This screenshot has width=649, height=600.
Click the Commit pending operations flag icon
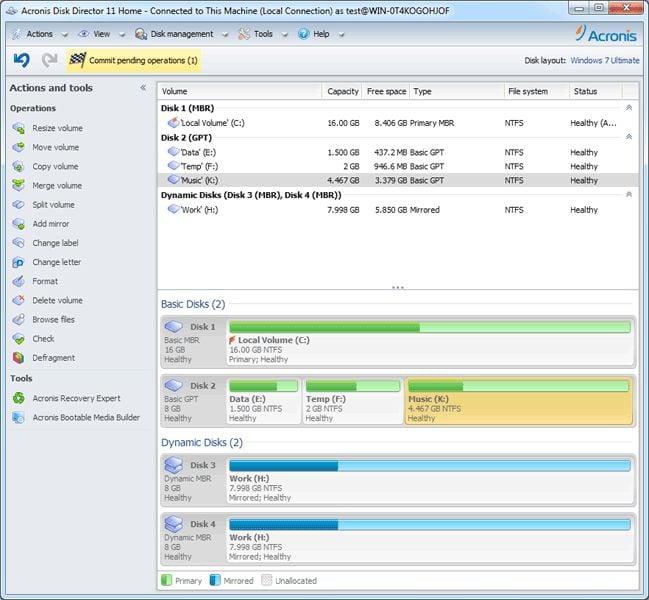(77, 60)
